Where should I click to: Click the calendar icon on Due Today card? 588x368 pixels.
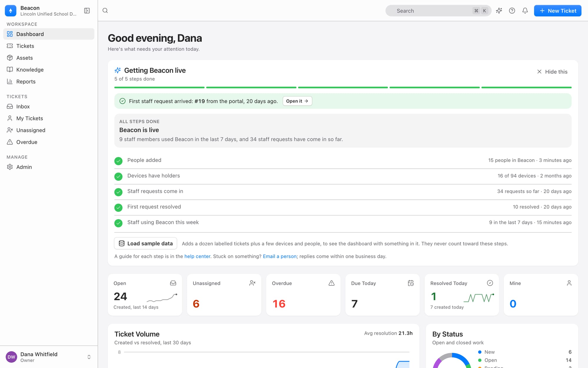(x=411, y=283)
